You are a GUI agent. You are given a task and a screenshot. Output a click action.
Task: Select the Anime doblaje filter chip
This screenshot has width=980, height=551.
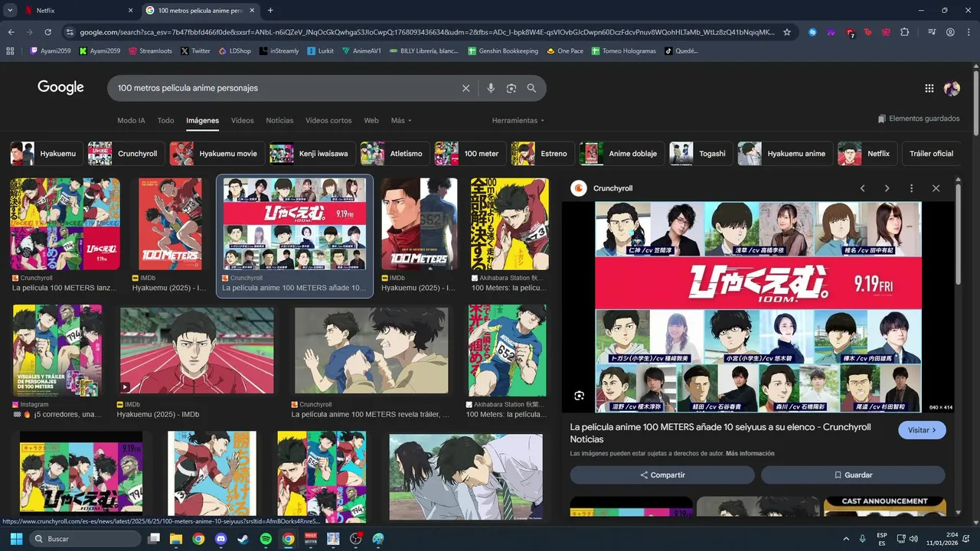point(622,154)
